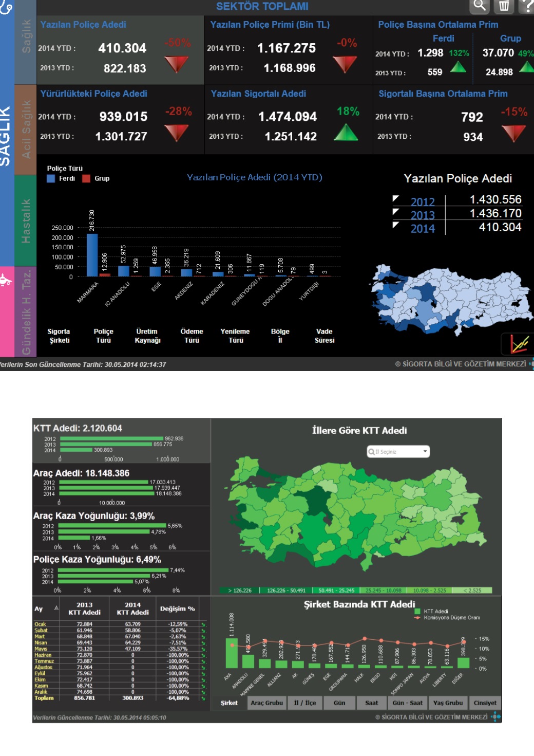Open the Ödeme Türü filter

192,336
